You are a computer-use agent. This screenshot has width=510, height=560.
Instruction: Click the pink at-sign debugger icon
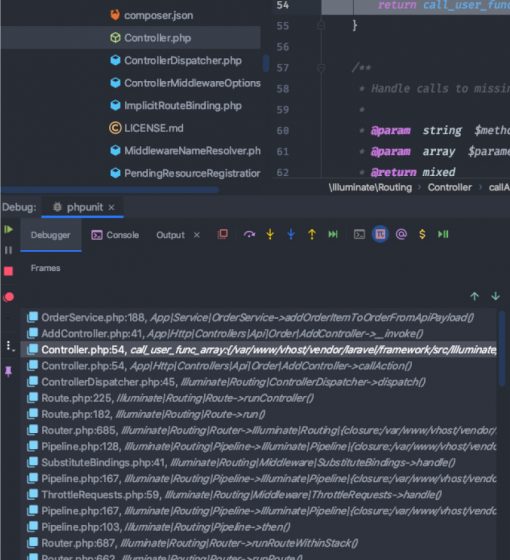point(401,234)
